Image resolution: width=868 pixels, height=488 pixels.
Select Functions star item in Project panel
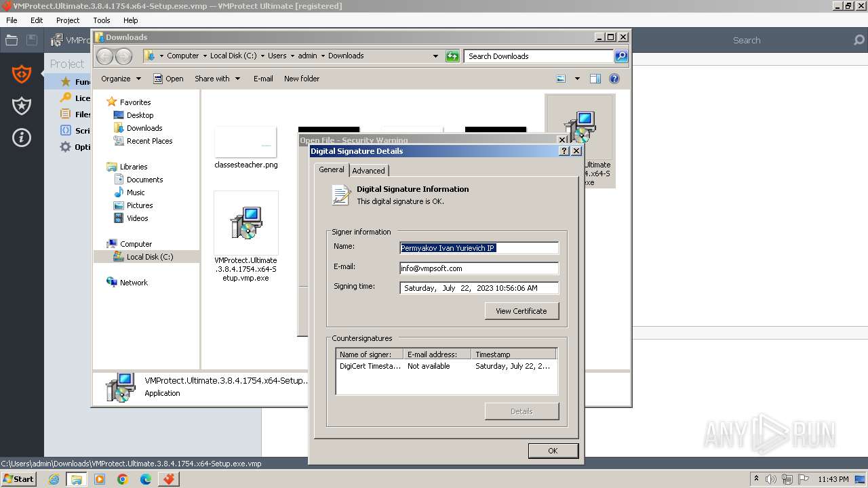pos(75,82)
